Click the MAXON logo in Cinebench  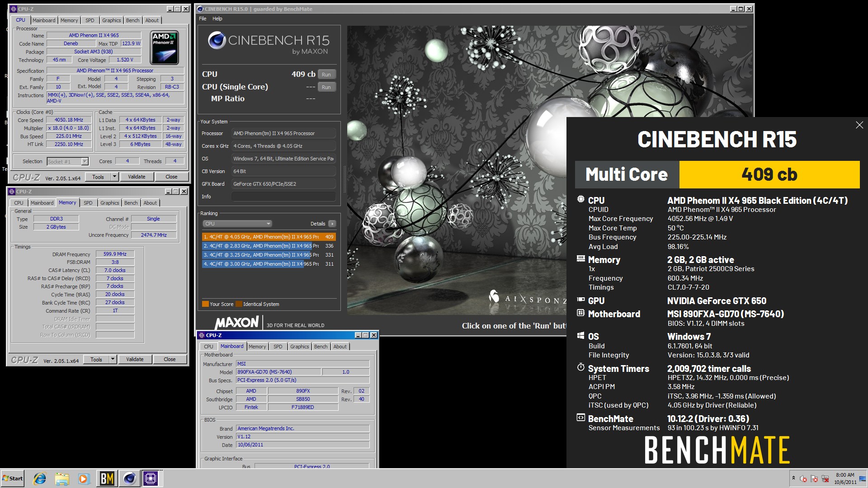point(237,322)
